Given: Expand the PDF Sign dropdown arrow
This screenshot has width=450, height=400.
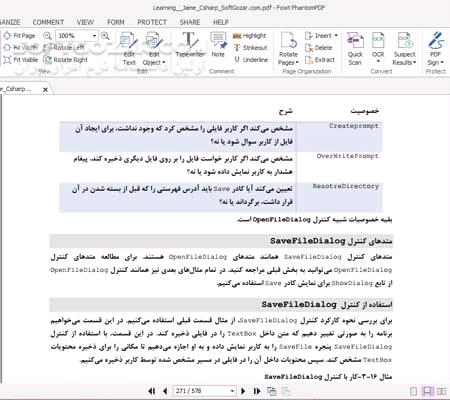Looking at the screenshot, I should [442, 62].
